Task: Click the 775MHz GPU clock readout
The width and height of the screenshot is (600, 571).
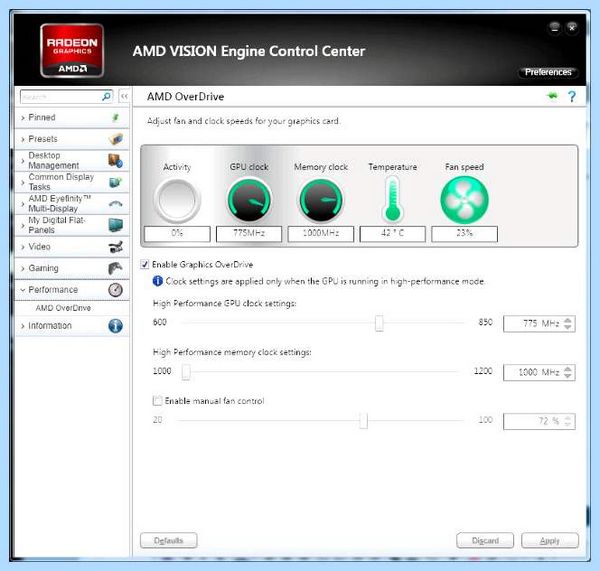Action: [x=249, y=233]
